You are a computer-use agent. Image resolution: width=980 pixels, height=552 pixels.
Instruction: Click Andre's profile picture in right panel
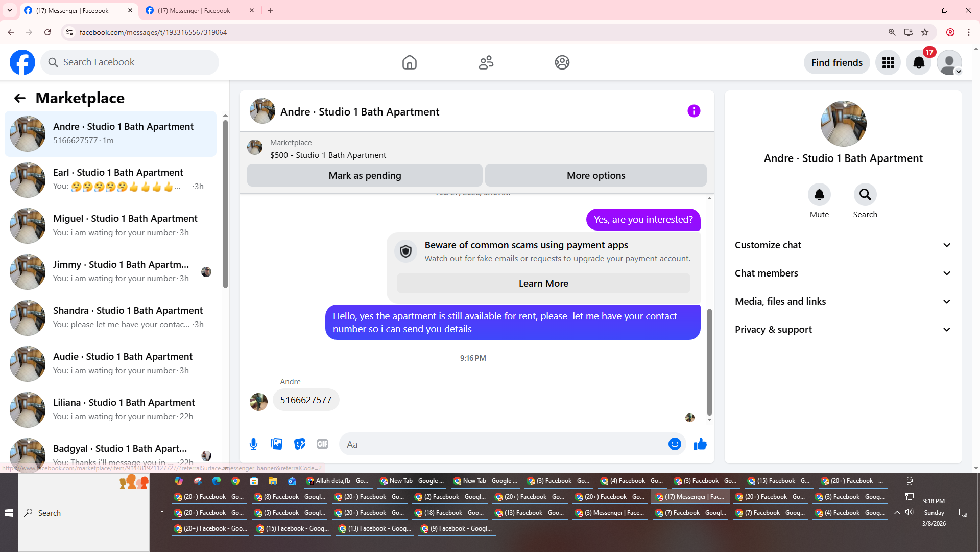(843, 124)
